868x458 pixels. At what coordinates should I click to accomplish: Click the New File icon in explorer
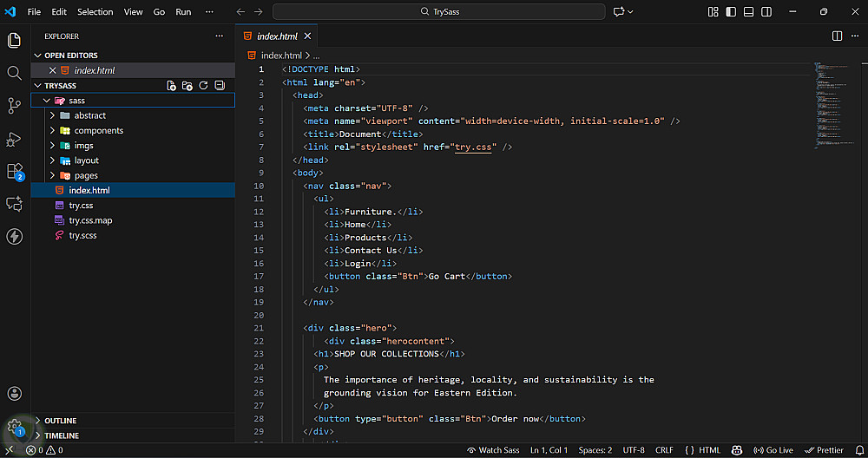pos(172,86)
